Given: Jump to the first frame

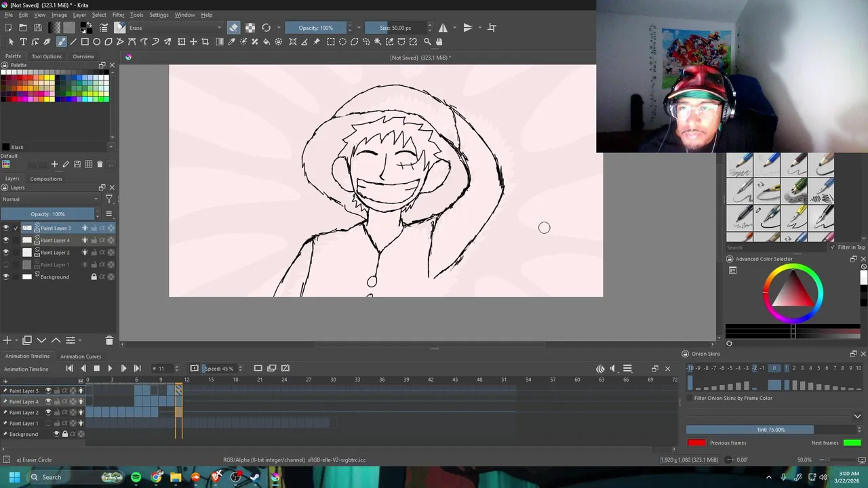Looking at the screenshot, I should pos(69,369).
